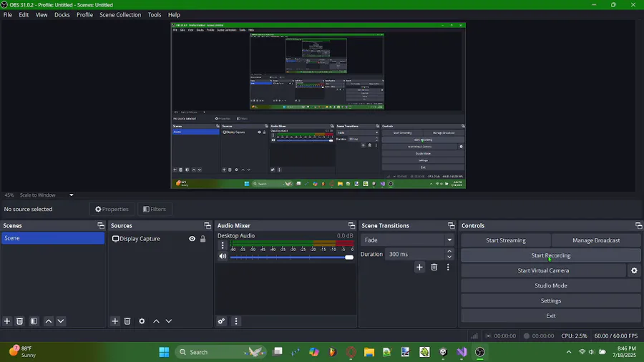The width and height of the screenshot is (644, 362).
Task: Add a new scene with plus icon
Action: click(7, 321)
